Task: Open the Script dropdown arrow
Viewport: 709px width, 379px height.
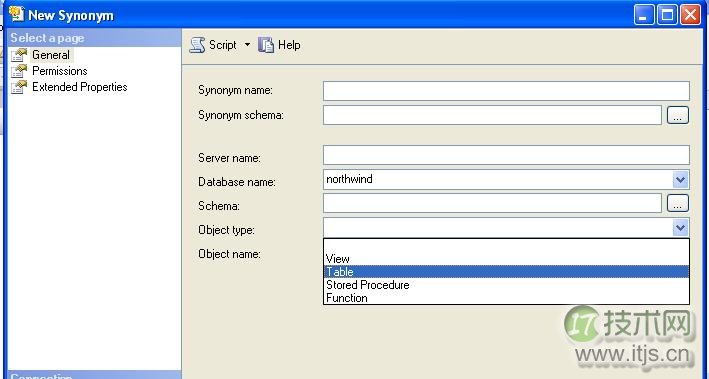Action: pyautogui.click(x=247, y=44)
